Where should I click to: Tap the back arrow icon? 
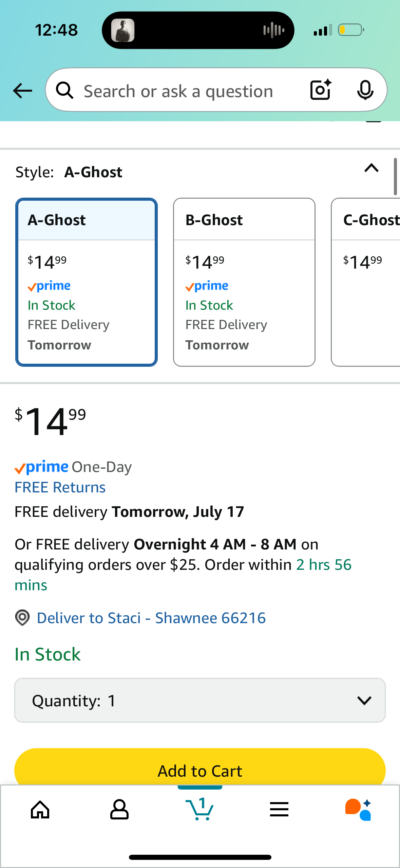22,91
